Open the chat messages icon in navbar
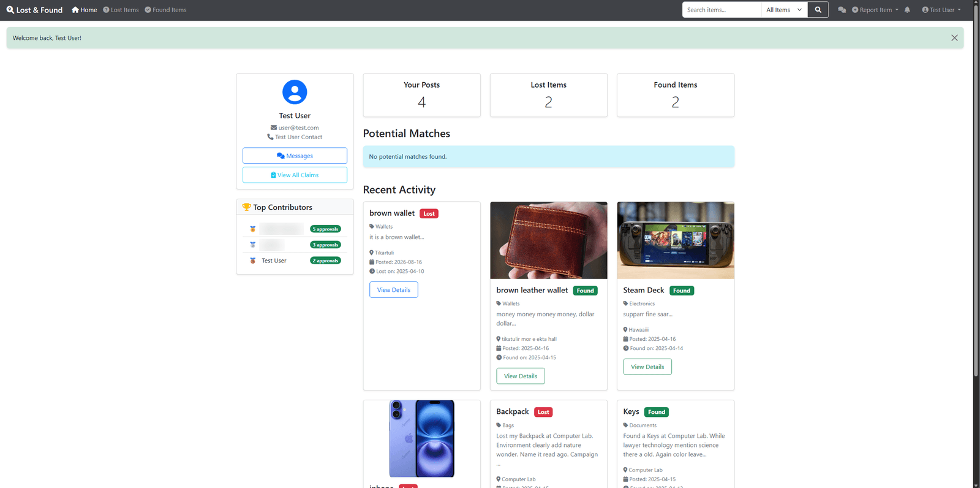The image size is (980, 488). [842, 10]
